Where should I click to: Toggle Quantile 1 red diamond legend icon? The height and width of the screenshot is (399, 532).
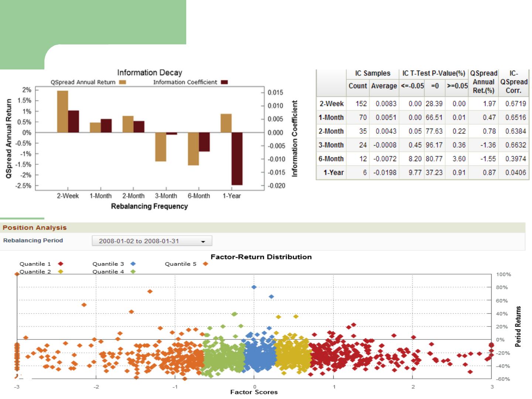point(61,264)
